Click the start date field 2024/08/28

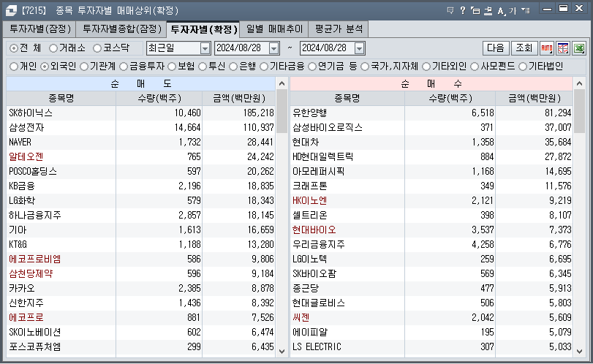click(x=242, y=48)
